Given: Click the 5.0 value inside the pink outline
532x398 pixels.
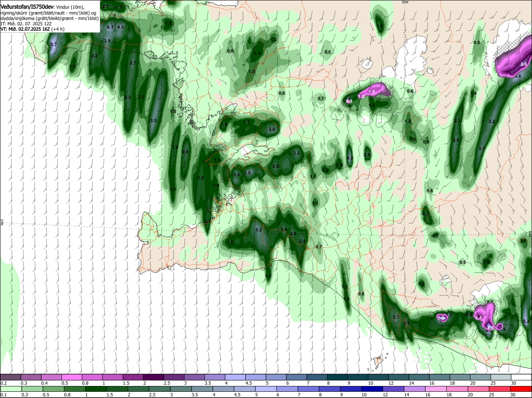Looking at the screenshot, I should coord(441,318).
